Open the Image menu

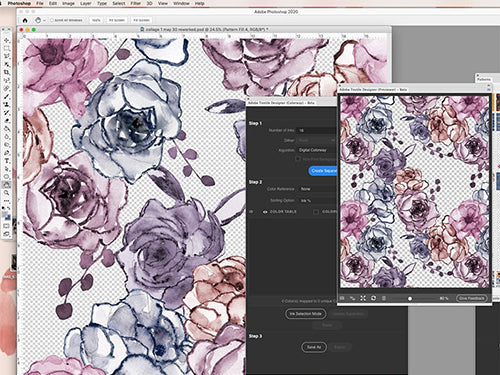click(x=68, y=3)
